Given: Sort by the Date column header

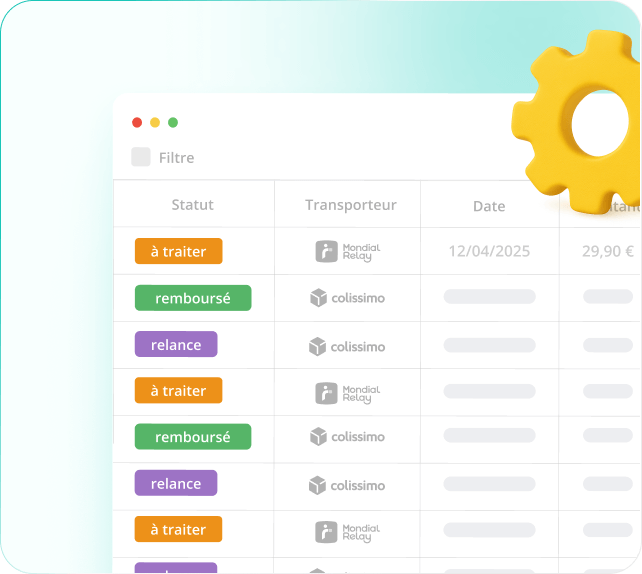Looking at the screenshot, I should (x=489, y=206).
